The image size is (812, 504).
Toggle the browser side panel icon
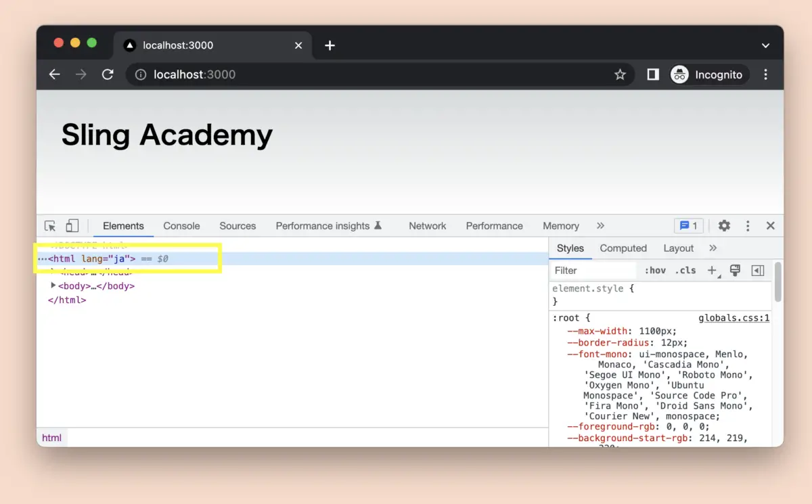(x=653, y=74)
